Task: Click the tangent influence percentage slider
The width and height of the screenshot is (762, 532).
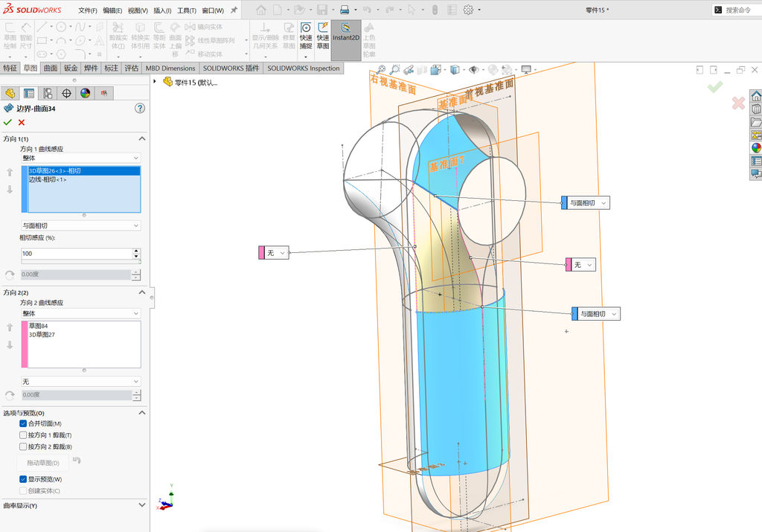Action: click(x=80, y=261)
